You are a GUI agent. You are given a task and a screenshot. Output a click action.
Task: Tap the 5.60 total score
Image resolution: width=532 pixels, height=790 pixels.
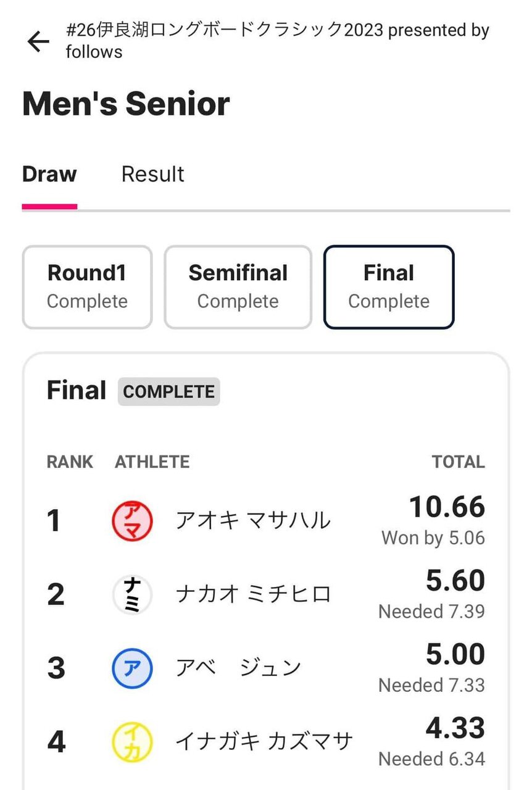point(455,581)
